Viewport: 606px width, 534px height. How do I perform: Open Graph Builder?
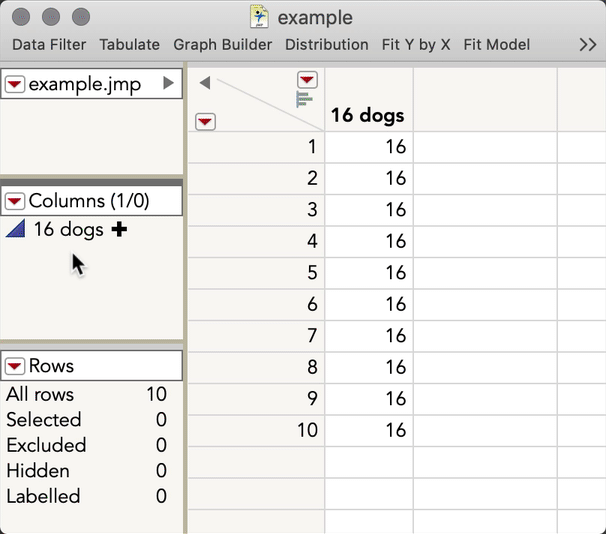(222, 45)
